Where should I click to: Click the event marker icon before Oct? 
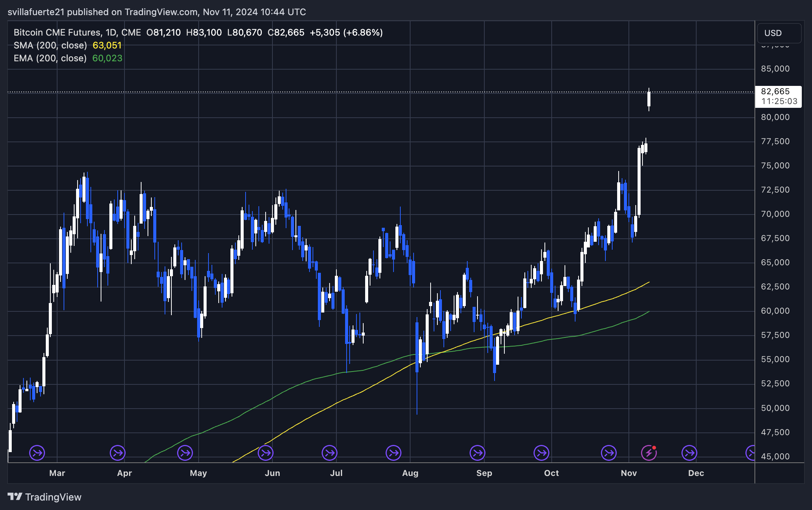(x=541, y=452)
